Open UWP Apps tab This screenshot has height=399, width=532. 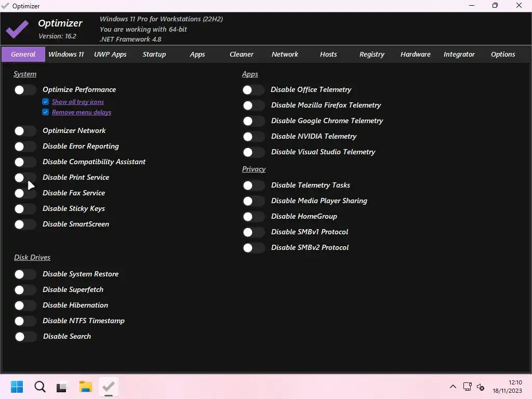pos(110,54)
